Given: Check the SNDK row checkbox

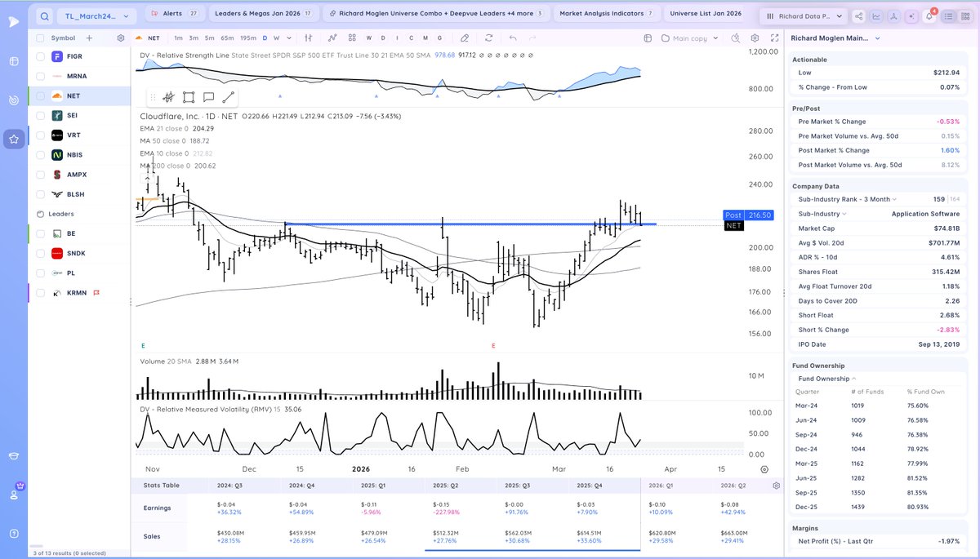Looking at the screenshot, I should click(x=40, y=253).
